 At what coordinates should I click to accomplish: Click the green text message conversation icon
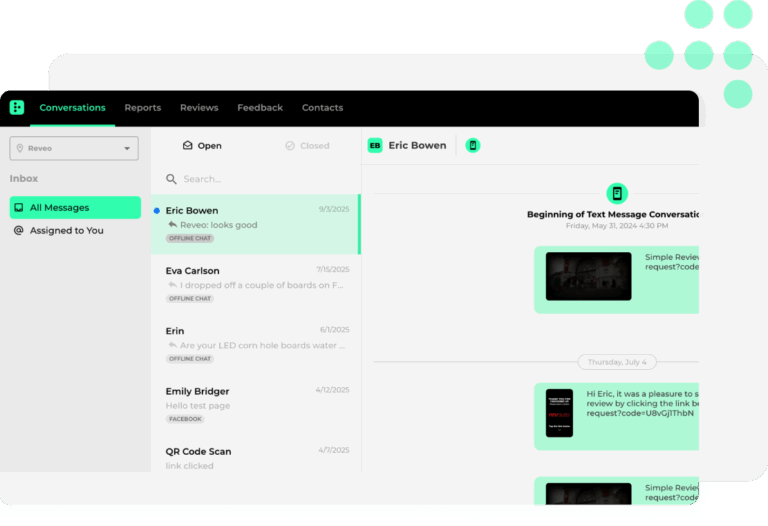point(618,193)
